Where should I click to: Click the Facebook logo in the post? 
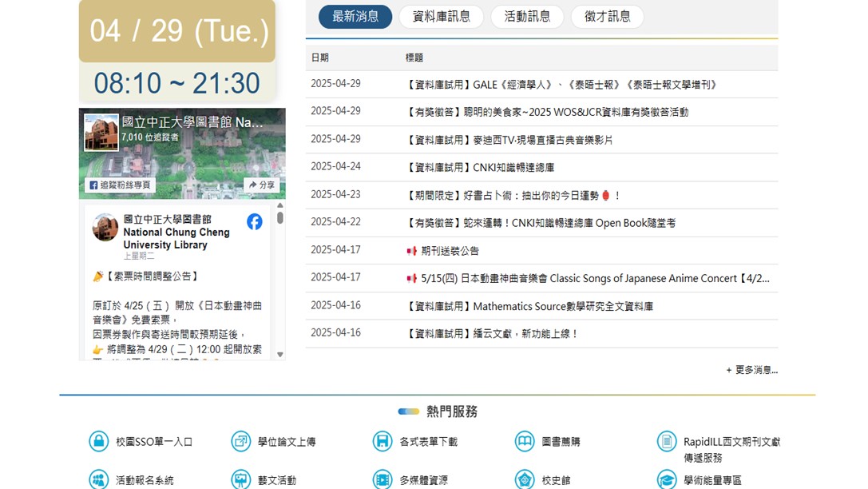[255, 222]
